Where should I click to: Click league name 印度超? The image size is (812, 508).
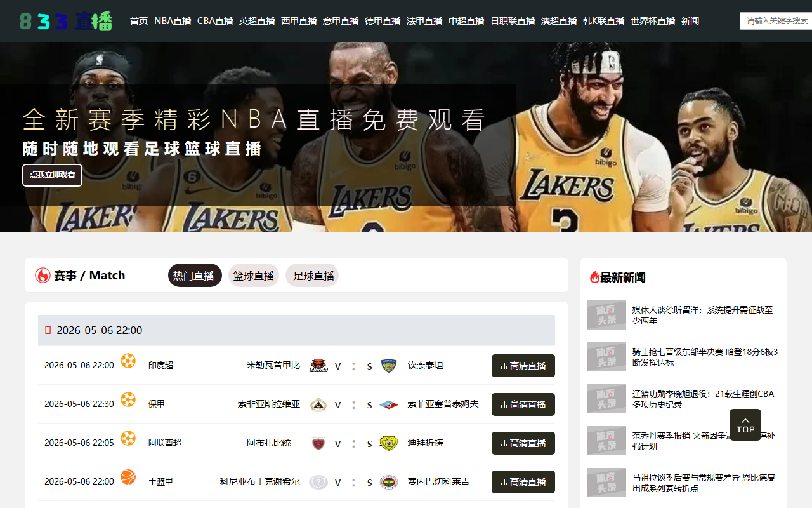pos(160,366)
